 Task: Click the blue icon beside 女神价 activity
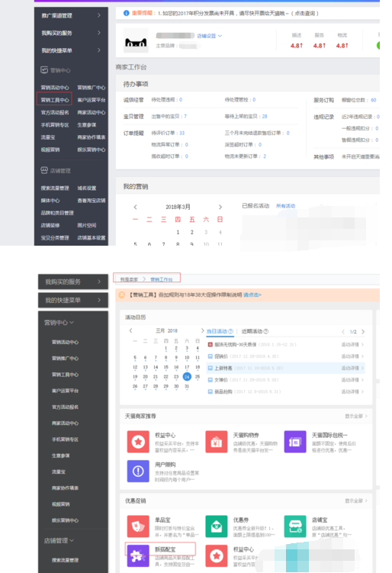tap(210, 380)
